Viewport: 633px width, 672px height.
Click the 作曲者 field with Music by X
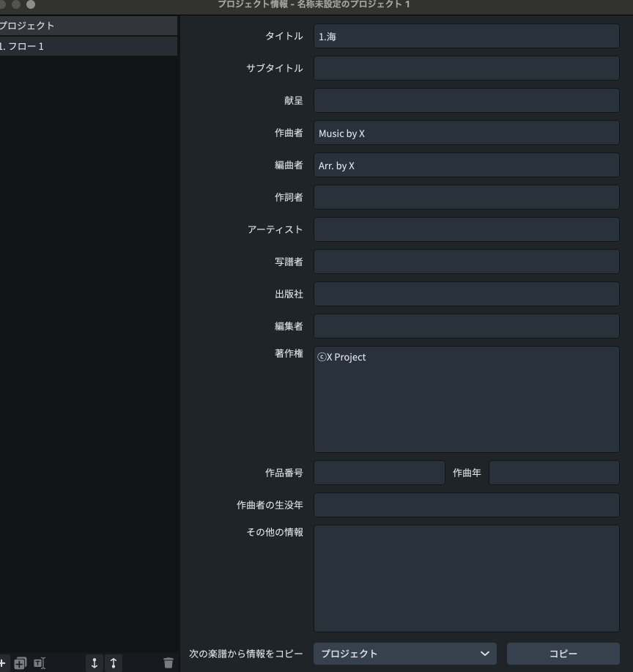(466, 133)
